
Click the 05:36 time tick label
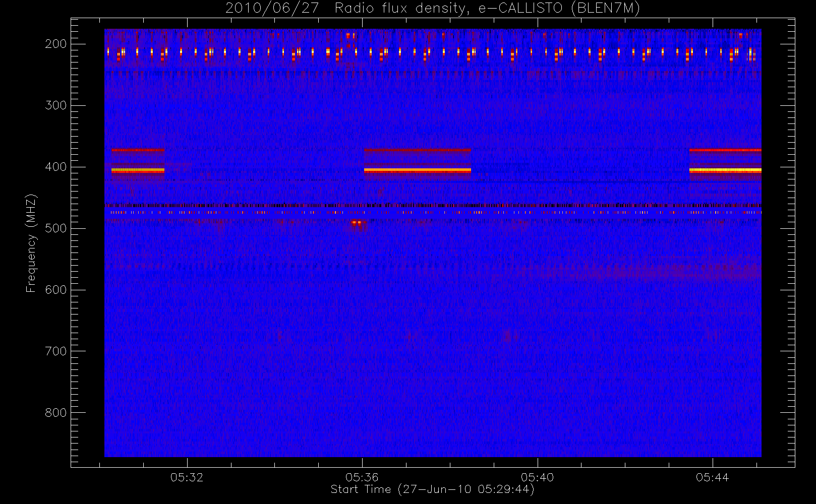pos(362,477)
